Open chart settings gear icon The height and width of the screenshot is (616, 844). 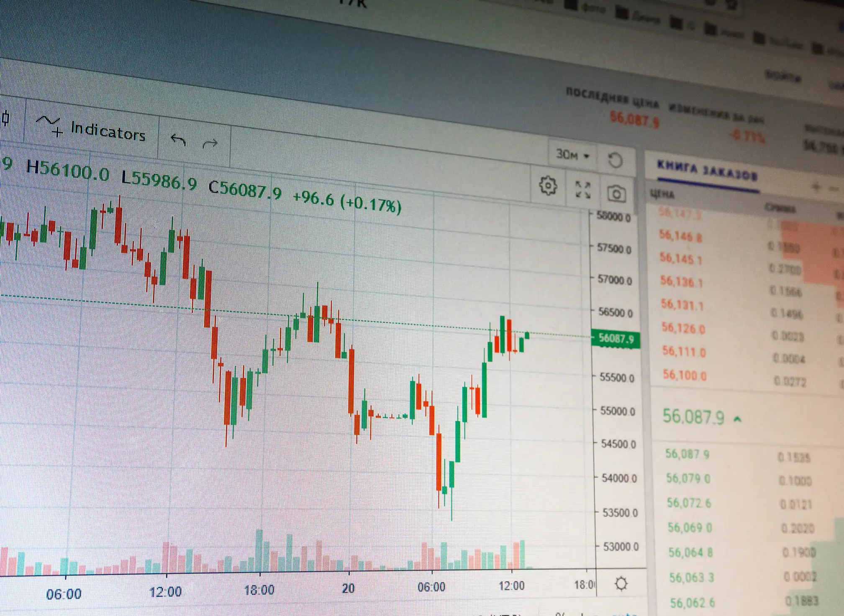point(547,186)
